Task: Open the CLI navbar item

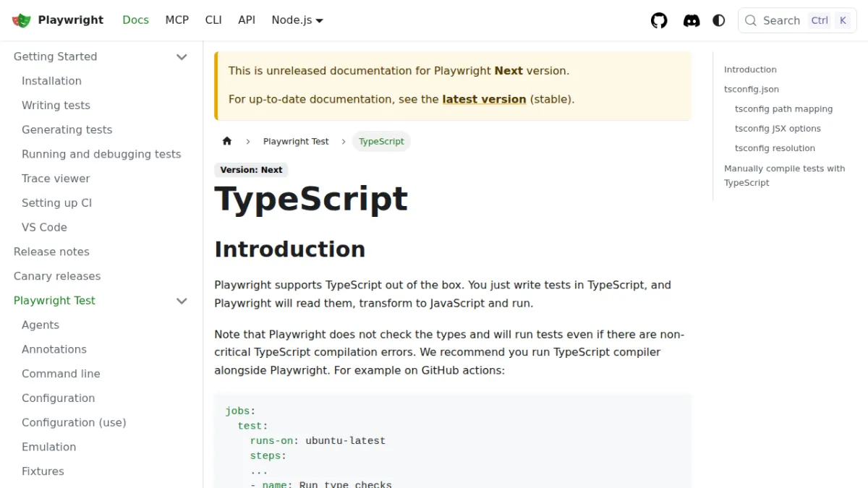Action: coord(213,20)
